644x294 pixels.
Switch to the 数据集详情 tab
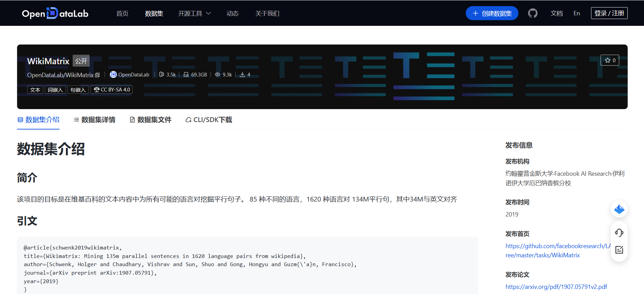click(94, 120)
